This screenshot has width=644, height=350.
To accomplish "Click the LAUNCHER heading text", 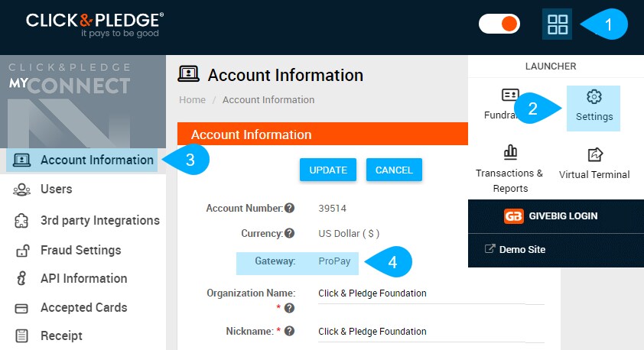I will point(551,66).
